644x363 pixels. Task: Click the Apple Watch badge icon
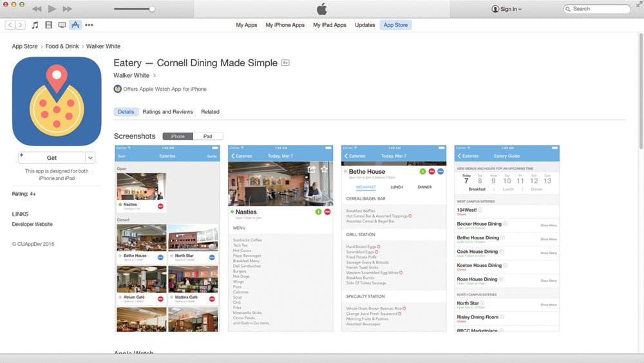click(x=117, y=89)
